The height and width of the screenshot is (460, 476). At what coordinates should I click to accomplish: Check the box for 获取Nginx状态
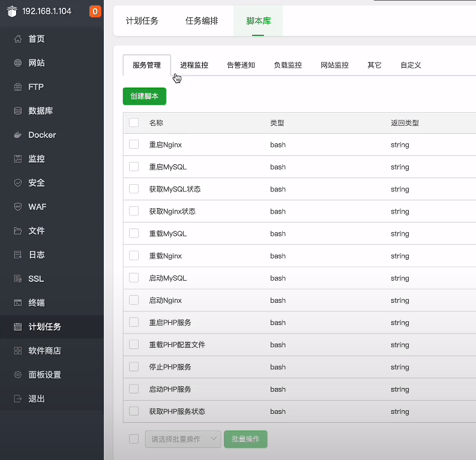point(134,211)
